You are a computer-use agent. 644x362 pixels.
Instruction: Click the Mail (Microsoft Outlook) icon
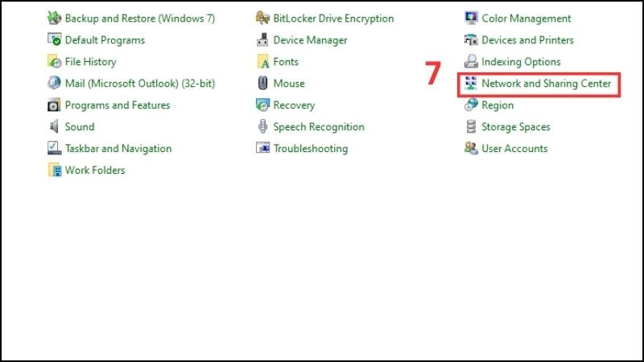[x=54, y=83]
